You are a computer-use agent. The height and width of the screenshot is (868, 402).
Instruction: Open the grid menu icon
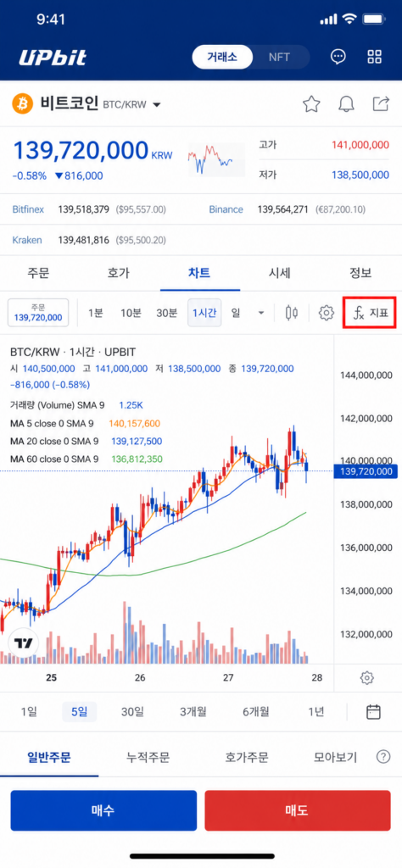click(375, 57)
